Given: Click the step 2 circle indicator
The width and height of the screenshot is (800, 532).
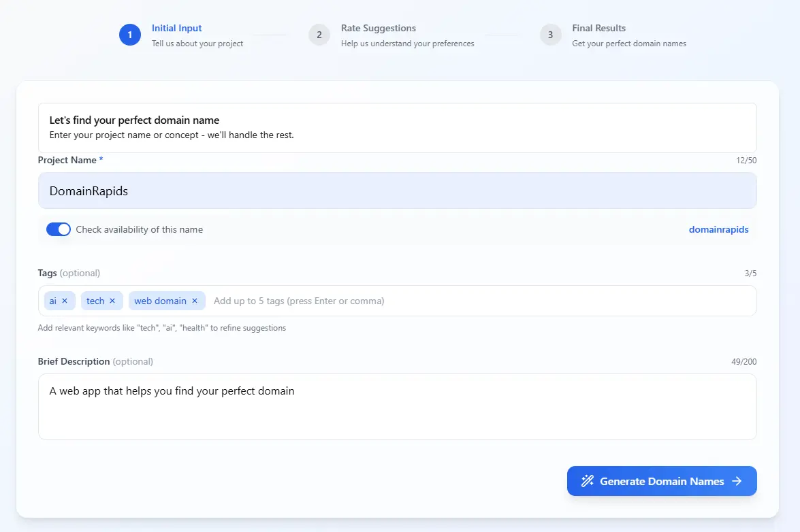Looking at the screenshot, I should (x=319, y=35).
